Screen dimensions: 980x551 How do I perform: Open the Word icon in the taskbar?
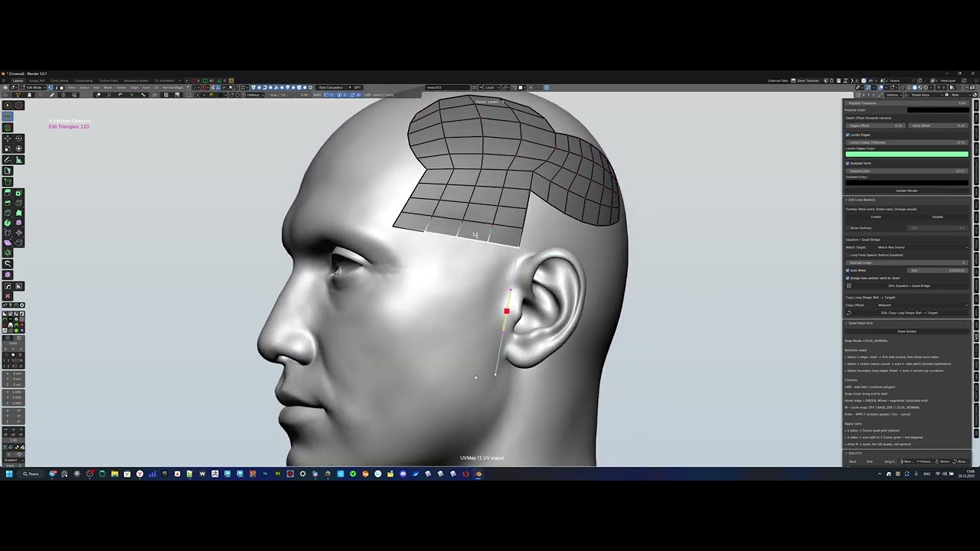(x=202, y=474)
